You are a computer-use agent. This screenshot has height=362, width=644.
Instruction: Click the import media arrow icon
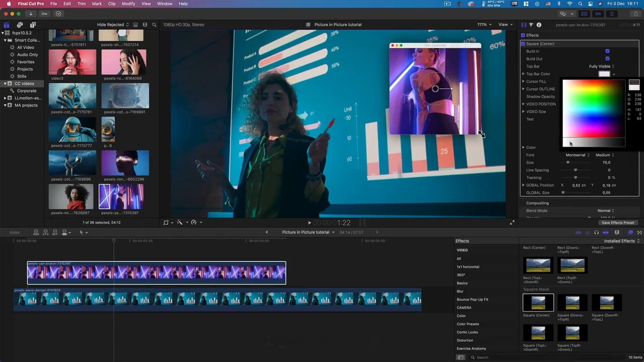pyautogui.click(x=31, y=14)
